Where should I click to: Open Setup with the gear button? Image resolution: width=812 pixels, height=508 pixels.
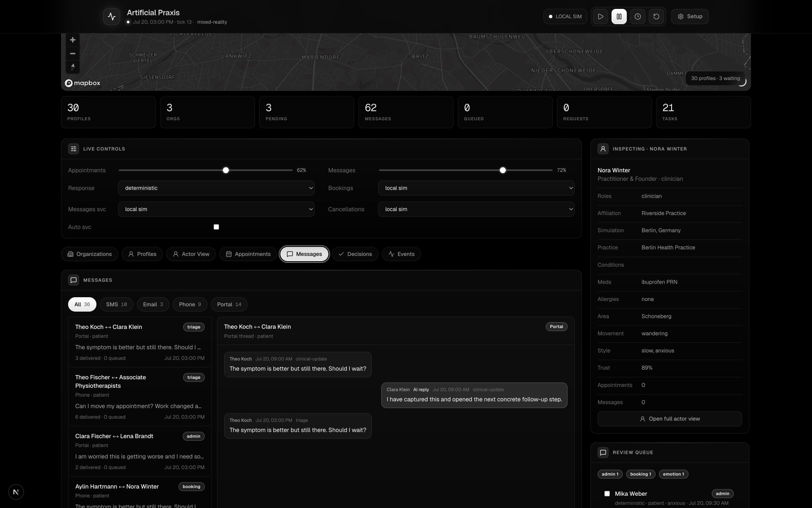(x=690, y=17)
